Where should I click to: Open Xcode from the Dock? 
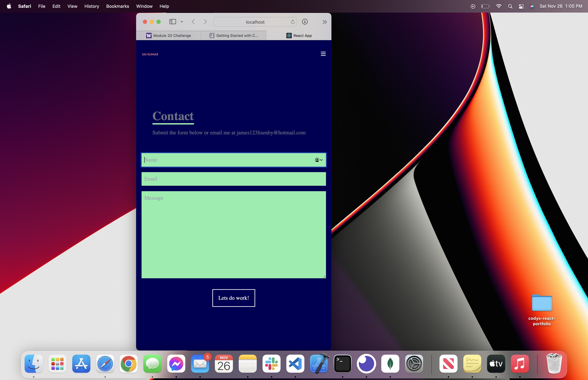click(319, 364)
